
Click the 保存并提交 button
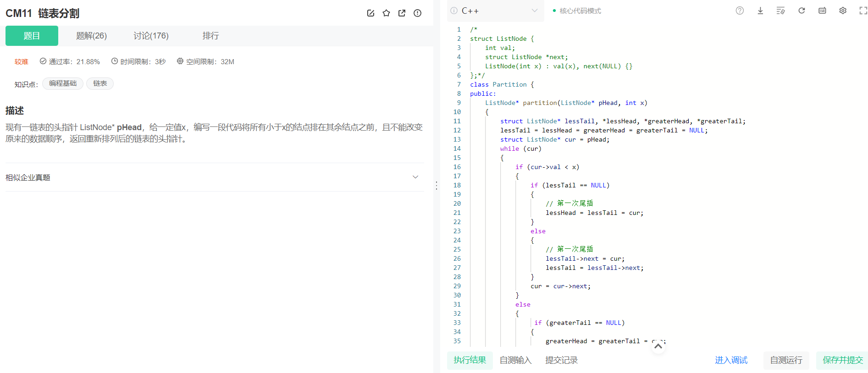(842, 360)
